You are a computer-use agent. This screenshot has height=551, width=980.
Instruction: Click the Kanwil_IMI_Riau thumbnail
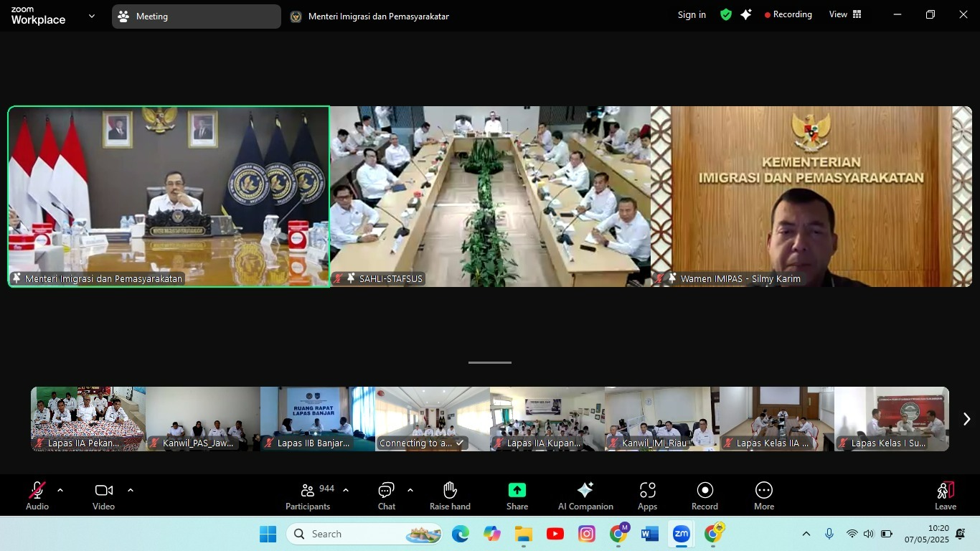click(662, 419)
